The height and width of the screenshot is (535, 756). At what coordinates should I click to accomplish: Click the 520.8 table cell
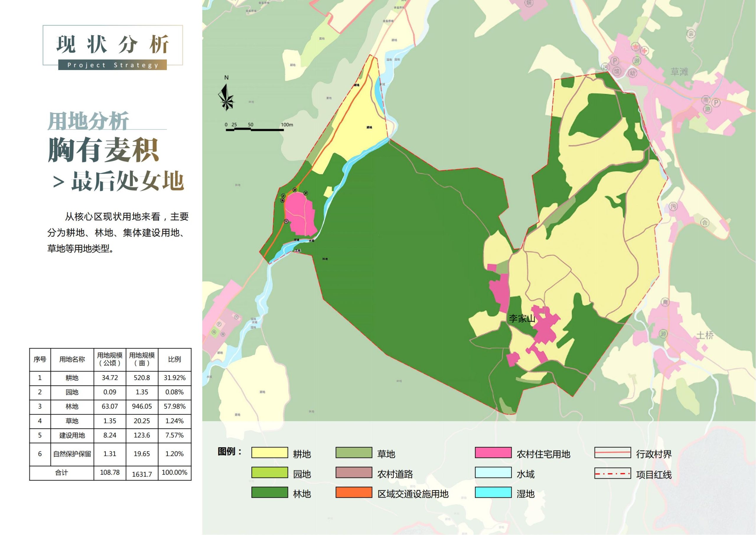pos(142,378)
